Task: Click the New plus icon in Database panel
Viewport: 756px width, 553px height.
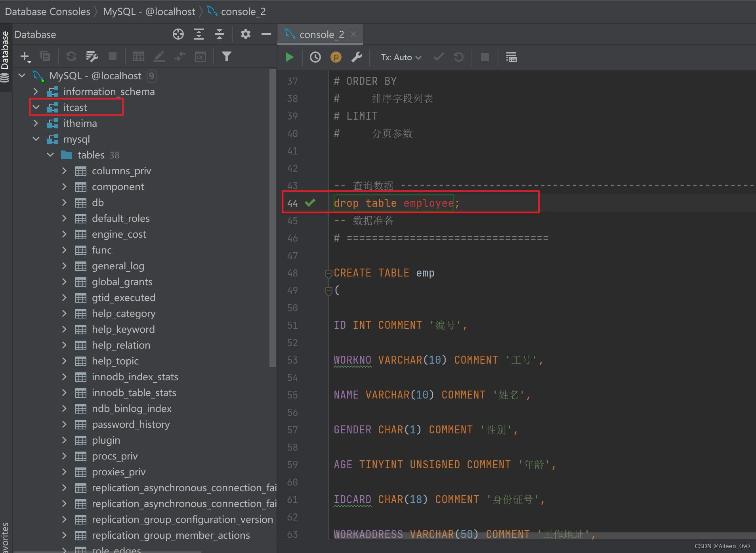Action: (25, 57)
